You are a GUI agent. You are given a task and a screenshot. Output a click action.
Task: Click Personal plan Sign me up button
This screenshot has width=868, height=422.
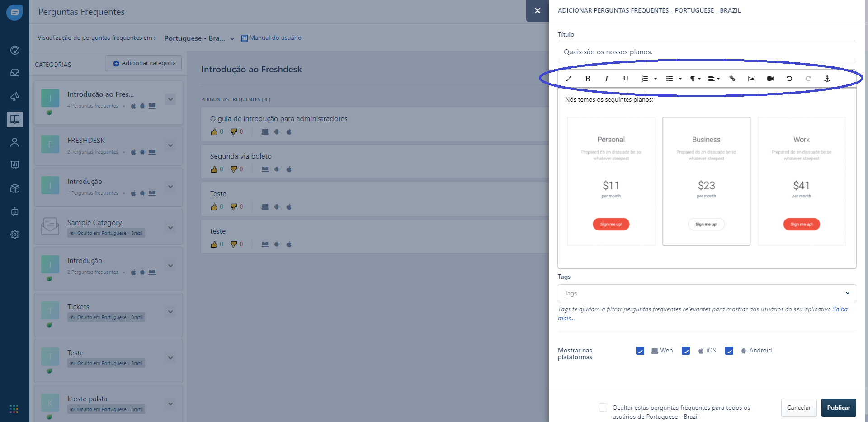tap(611, 224)
